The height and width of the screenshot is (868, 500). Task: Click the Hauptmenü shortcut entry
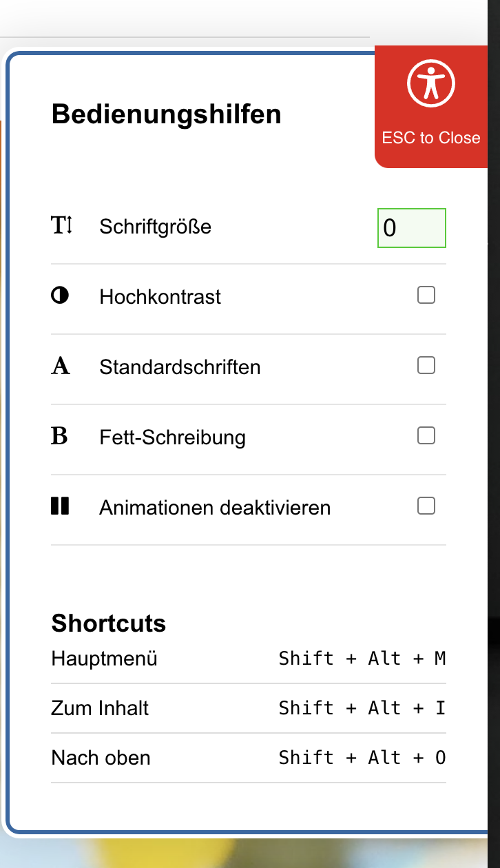[104, 659]
